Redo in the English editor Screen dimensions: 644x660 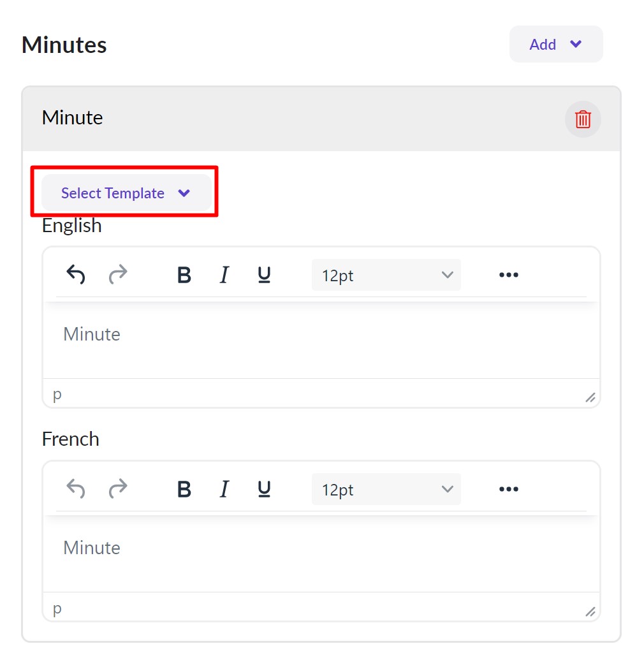pos(118,275)
